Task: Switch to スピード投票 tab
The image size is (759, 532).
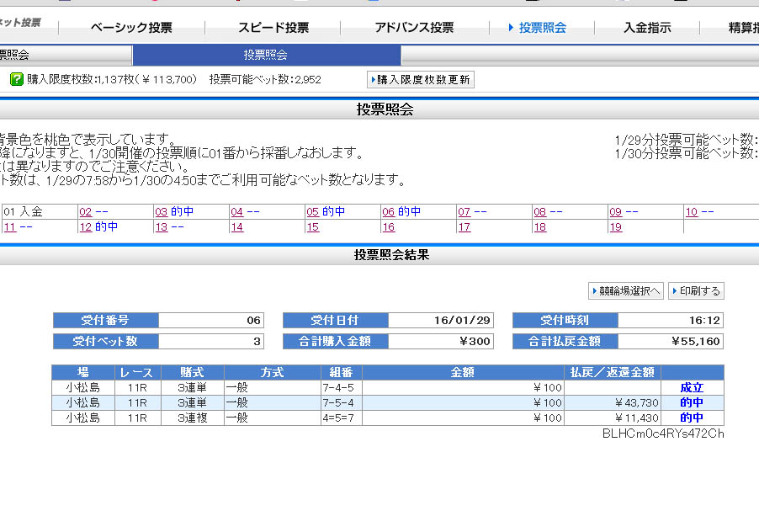Action: click(273, 28)
